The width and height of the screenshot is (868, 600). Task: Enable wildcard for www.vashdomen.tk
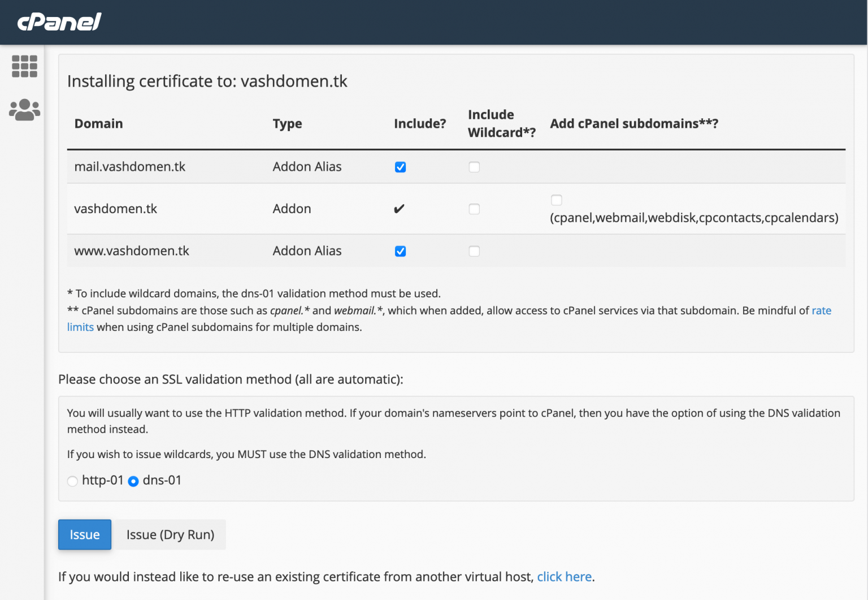coord(474,251)
